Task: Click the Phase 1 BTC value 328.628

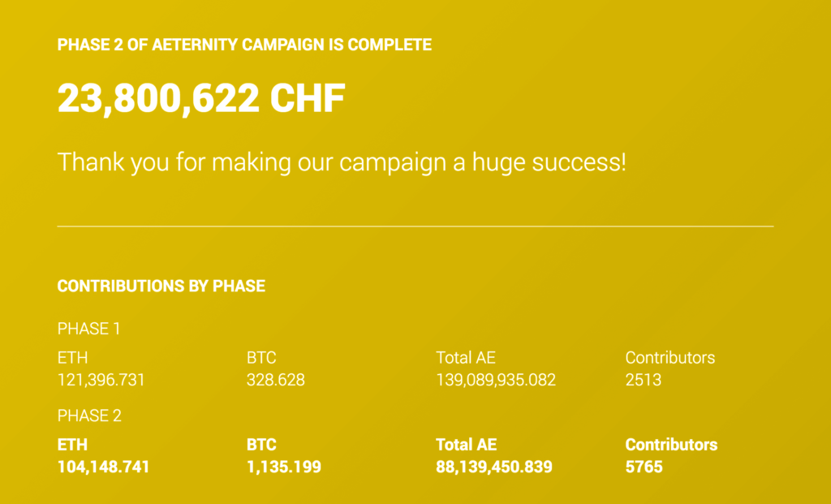Action: click(275, 379)
